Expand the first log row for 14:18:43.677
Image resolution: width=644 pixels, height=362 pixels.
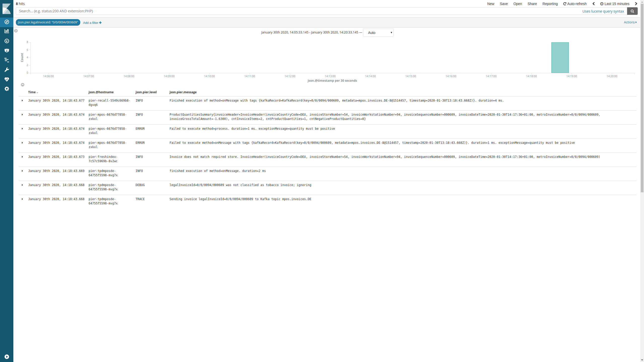click(x=22, y=100)
